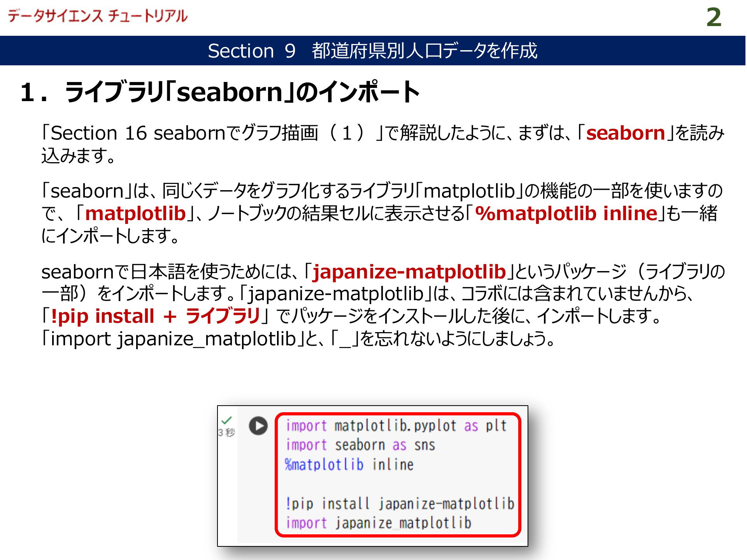
Task: Click the red 'japanize-matplotlib' keyword
Action: coord(409,272)
